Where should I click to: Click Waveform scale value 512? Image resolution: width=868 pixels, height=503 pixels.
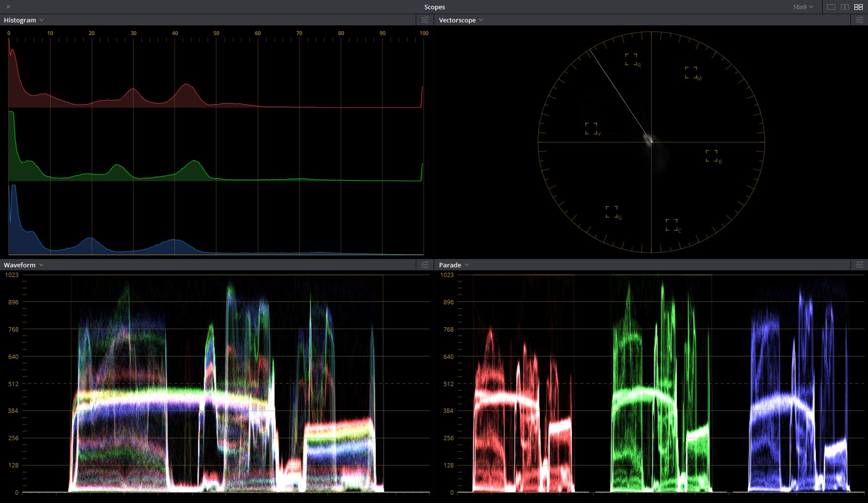13,384
